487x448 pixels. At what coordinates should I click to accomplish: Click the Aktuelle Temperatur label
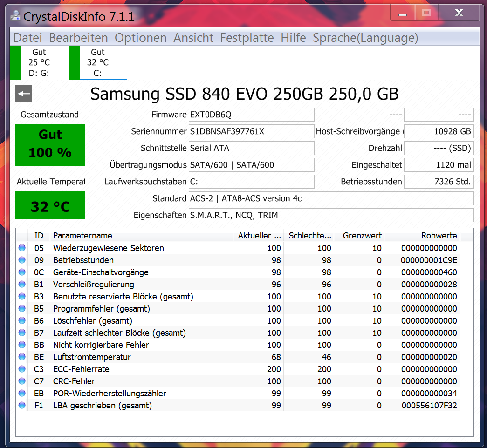tap(51, 182)
